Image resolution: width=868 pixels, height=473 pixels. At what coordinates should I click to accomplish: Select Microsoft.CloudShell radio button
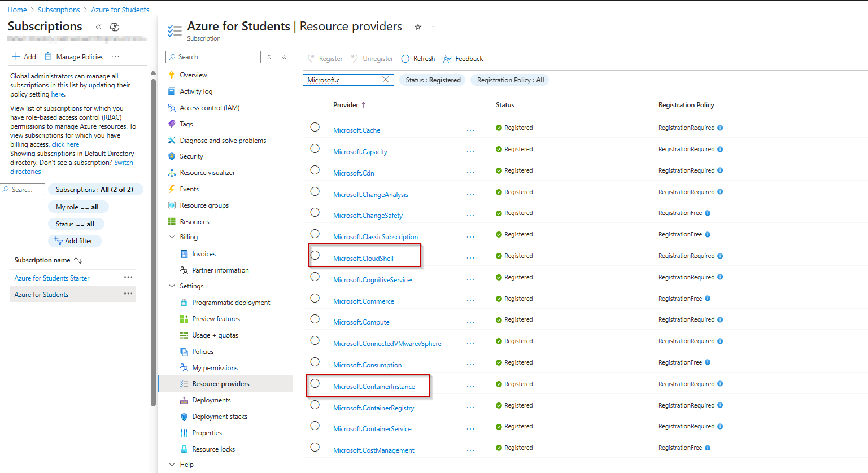[315, 256]
